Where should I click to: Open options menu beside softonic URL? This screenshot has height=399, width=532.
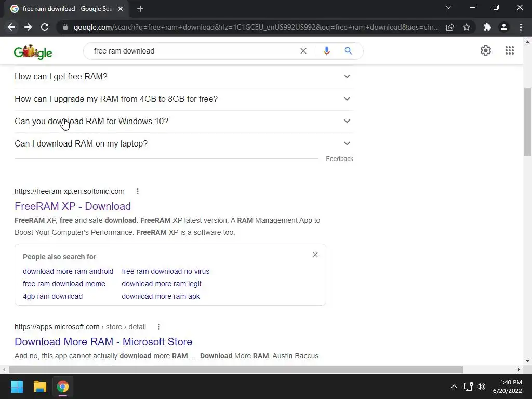(137, 191)
